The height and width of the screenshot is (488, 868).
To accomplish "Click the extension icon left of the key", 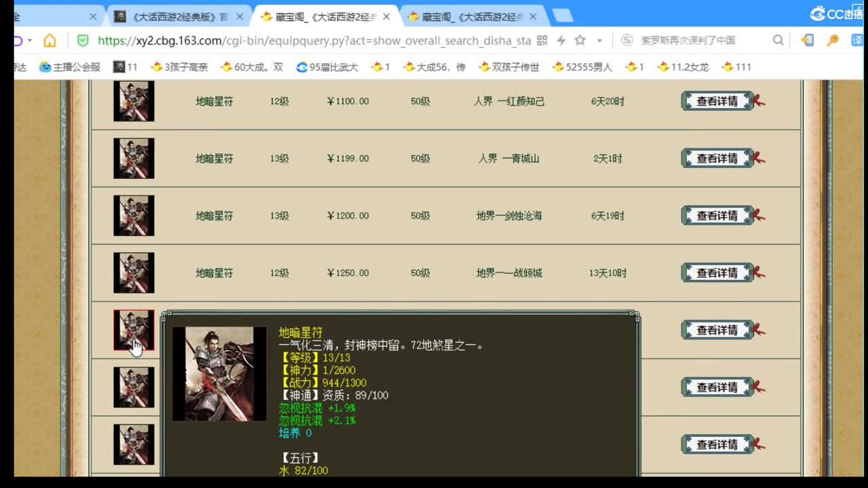I will click(807, 41).
